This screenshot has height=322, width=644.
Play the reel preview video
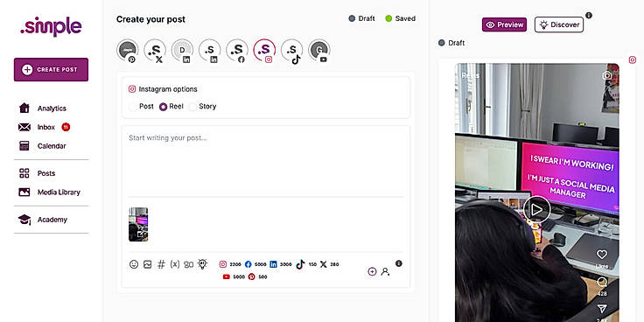tap(536, 210)
